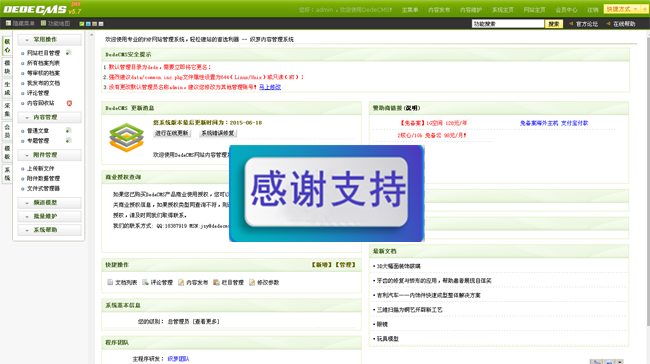650x364 pixels.
Task: Click the plus icon after 快捷方式
Action: 644,9
